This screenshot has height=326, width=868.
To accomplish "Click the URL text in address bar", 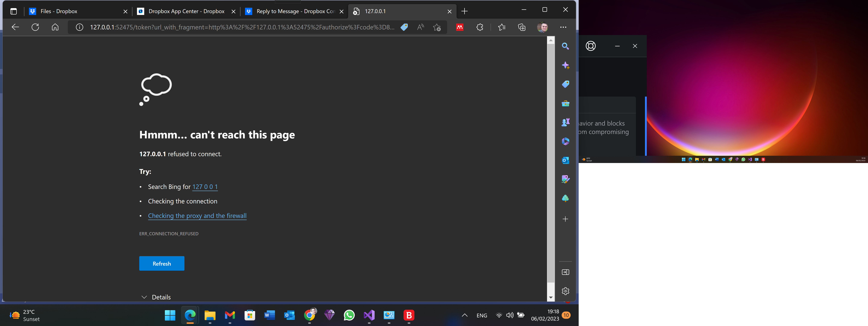I will [242, 27].
